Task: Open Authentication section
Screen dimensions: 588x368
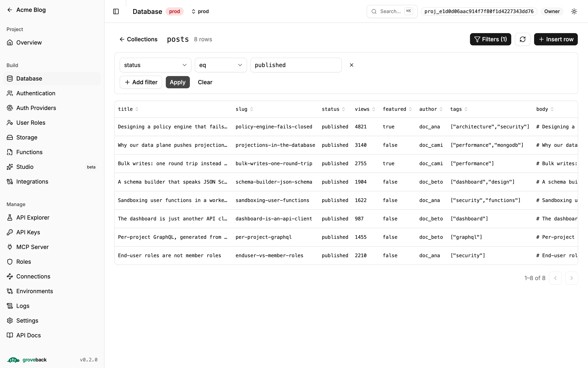Action: [x=52, y=93]
